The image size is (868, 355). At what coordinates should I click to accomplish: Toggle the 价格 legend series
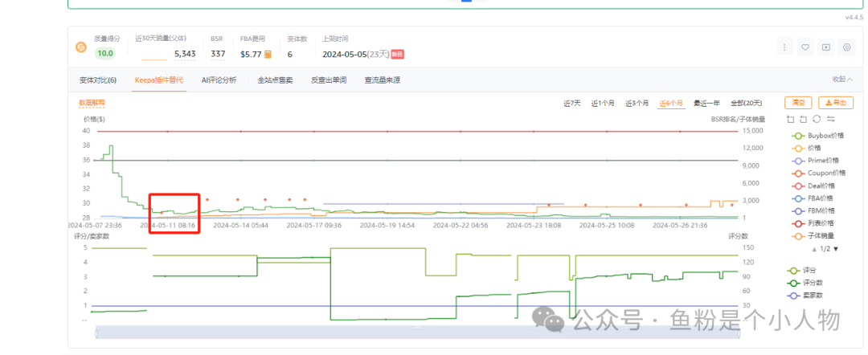tap(807, 149)
